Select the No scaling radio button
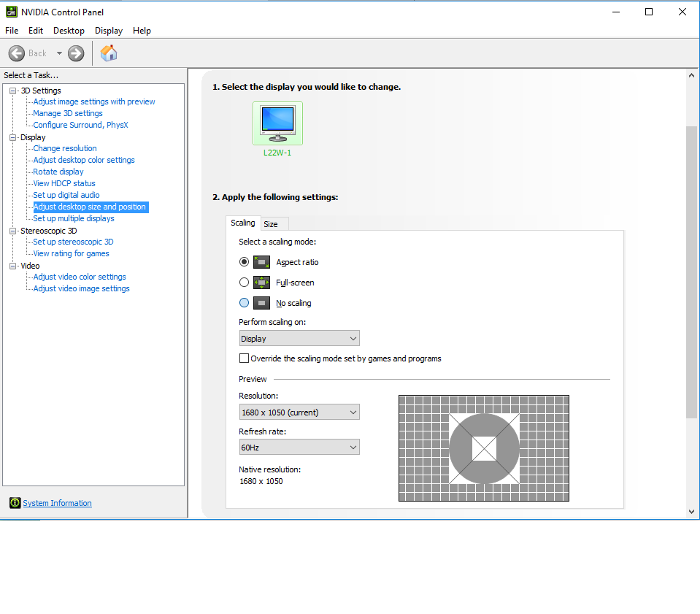The height and width of the screenshot is (614, 700). (x=245, y=303)
